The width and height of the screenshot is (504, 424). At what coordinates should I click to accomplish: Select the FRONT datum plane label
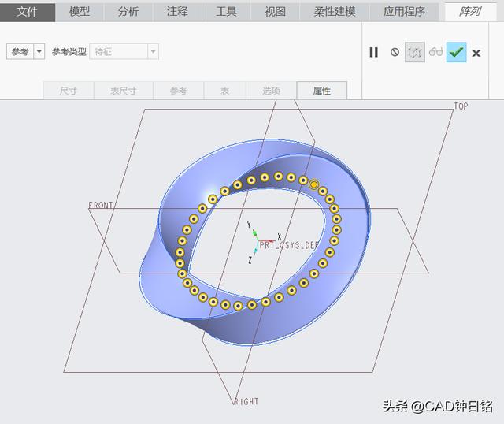[101, 205]
